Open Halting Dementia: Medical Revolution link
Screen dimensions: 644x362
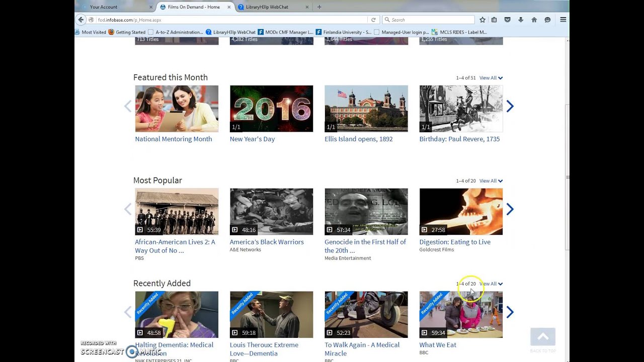174,349
